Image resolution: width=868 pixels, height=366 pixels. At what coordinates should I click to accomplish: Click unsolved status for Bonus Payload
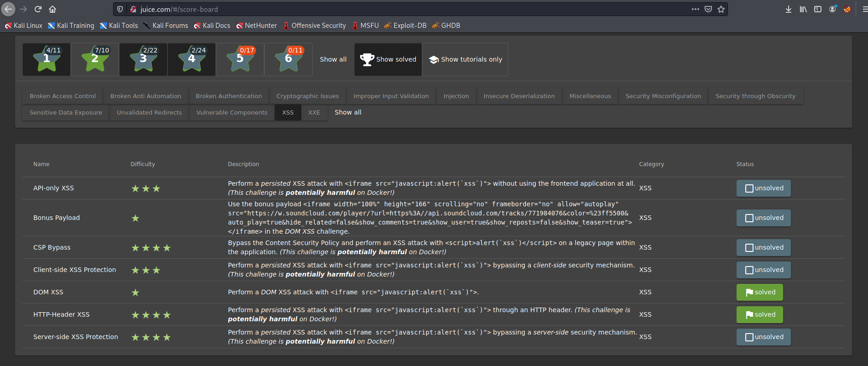tap(763, 218)
